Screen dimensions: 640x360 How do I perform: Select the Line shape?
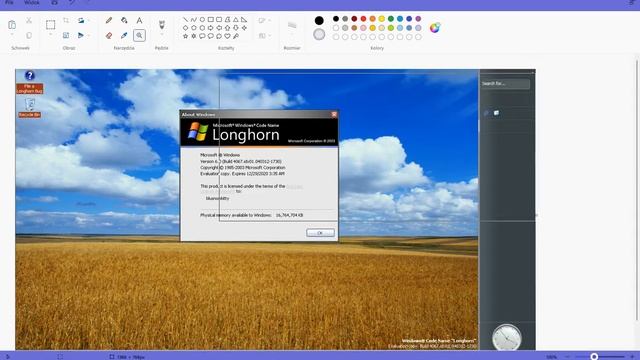(x=185, y=19)
